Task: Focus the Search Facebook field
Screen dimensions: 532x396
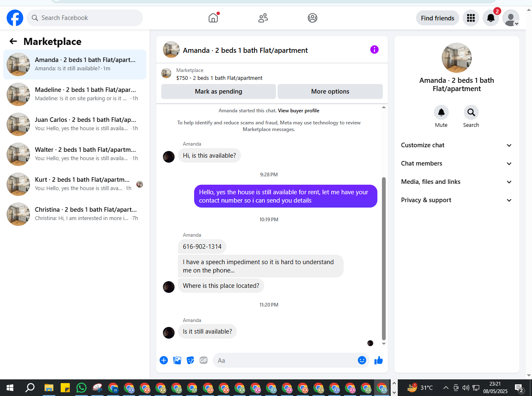Action: click(x=85, y=18)
